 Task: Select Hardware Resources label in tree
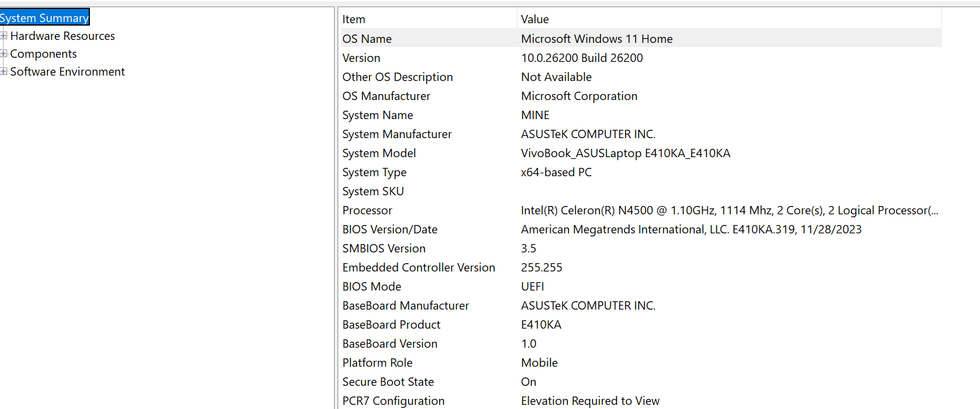(x=63, y=36)
